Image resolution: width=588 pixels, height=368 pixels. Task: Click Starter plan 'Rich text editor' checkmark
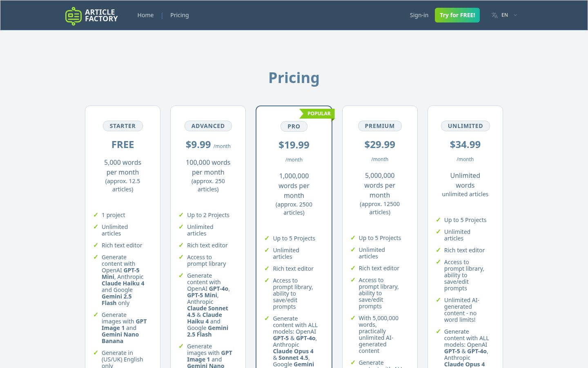(x=96, y=245)
